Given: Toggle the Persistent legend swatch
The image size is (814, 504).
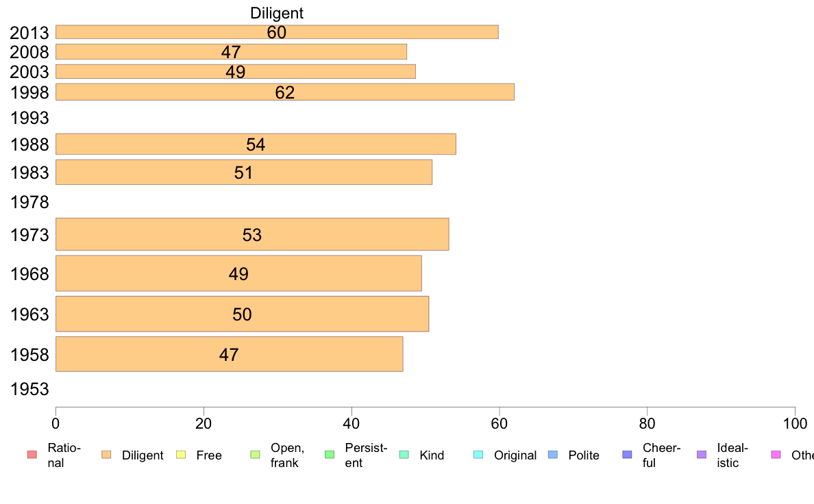Looking at the screenshot, I should tap(330, 455).
